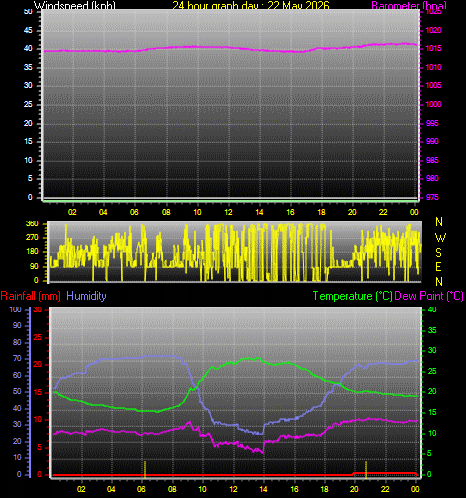Screen dimensions: 466x498
Task: Click the 985 value on barometer axis
Action: 432,160
